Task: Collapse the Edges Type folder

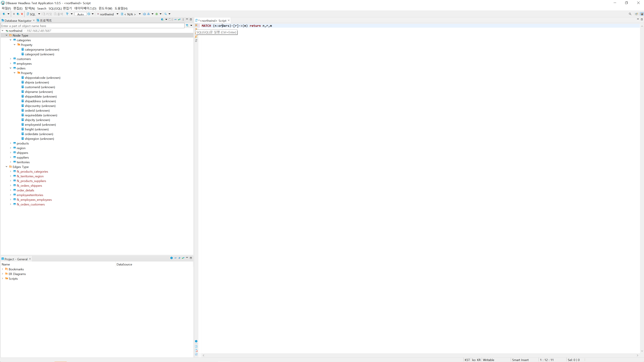Action: click(x=7, y=167)
